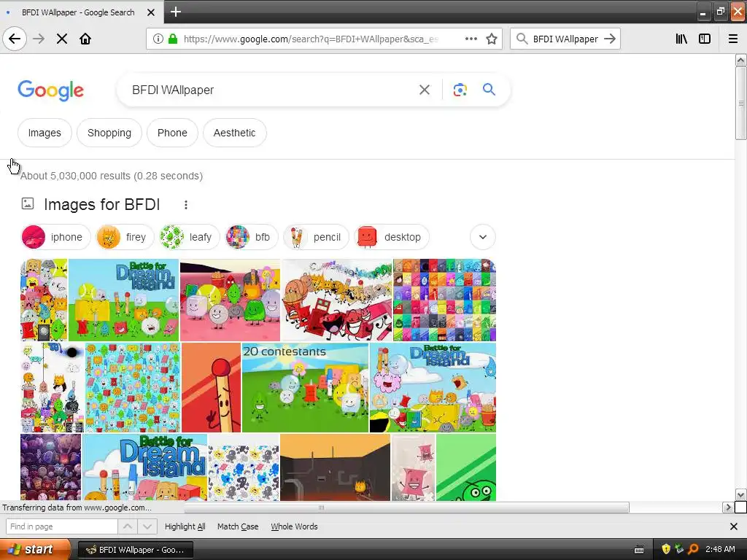The height and width of the screenshot is (560, 747).
Task: Bookmark this page with the star icon
Action: [492, 39]
